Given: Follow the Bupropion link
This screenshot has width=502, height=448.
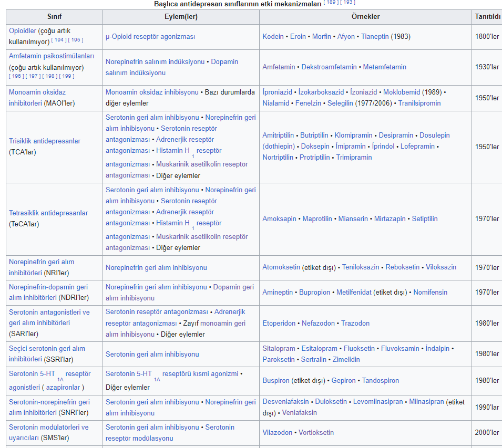Looking at the screenshot, I should point(314,292).
